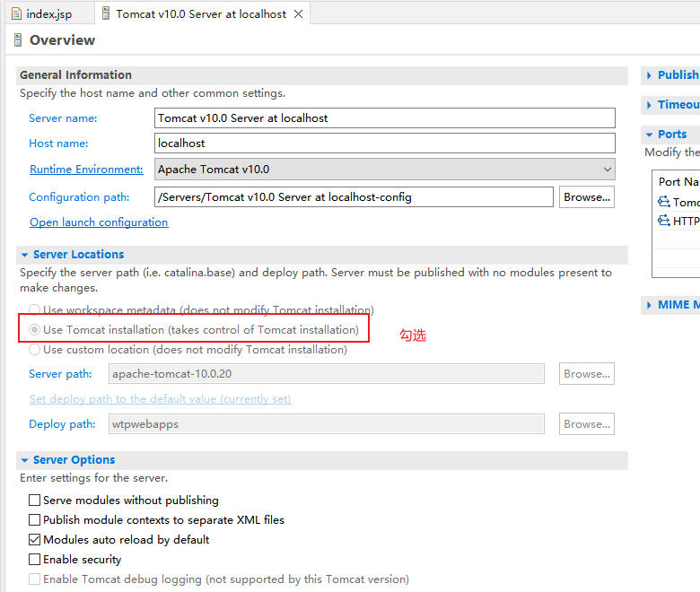Click the Host name label
The height and width of the screenshot is (592, 700).
pos(58,144)
